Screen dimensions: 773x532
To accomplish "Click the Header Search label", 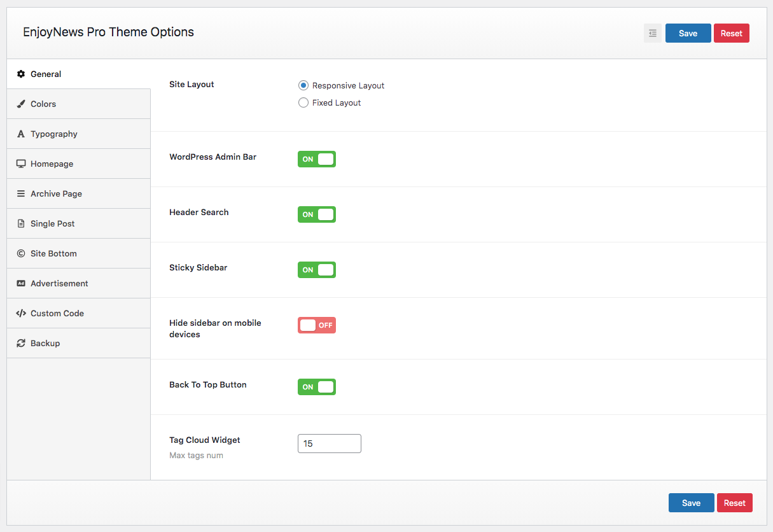I will (199, 212).
